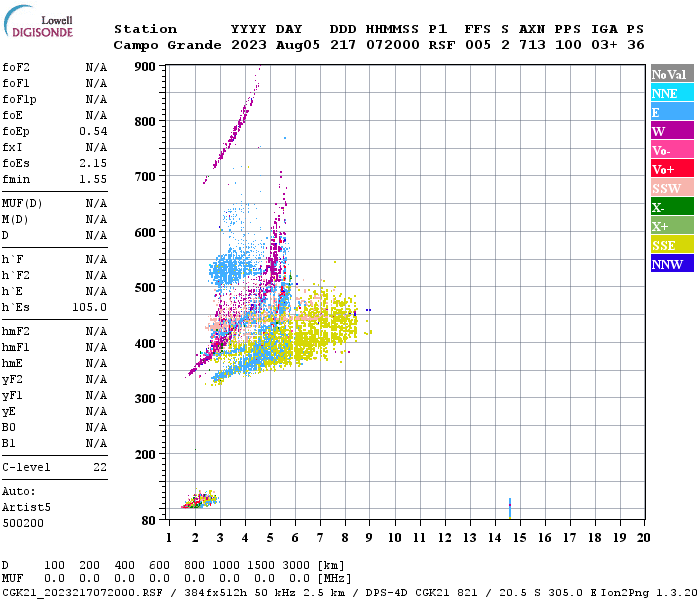Screen dimensions: 700x600
Task: Click the yF2 parameter label
Action: (12, 380)
